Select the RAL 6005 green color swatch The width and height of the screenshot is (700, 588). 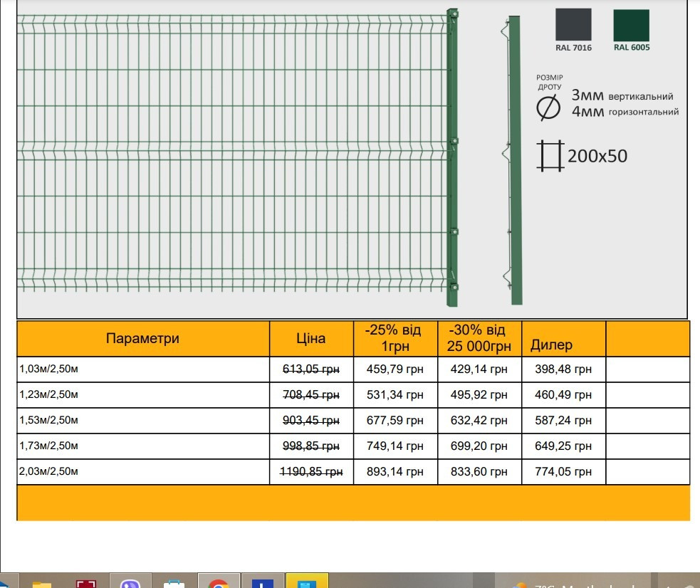(x=631, y=26)
